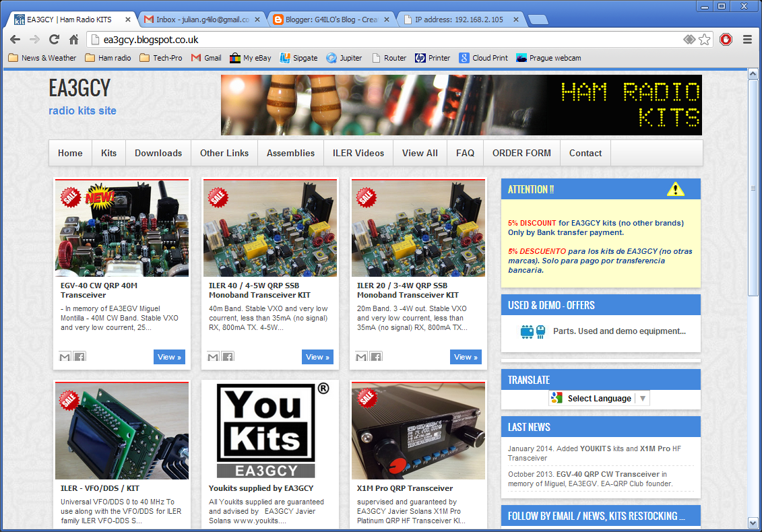Open the Jupiter bookmark
The width and height of the screenshot is (762, 532).
pos(344,58)
